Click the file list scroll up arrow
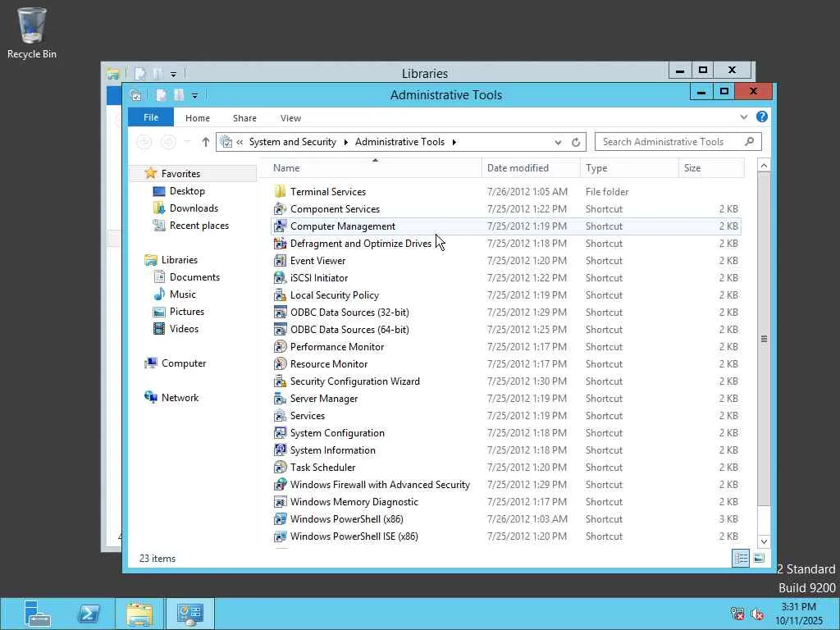The image size is (840, 630). coord(764,166)
